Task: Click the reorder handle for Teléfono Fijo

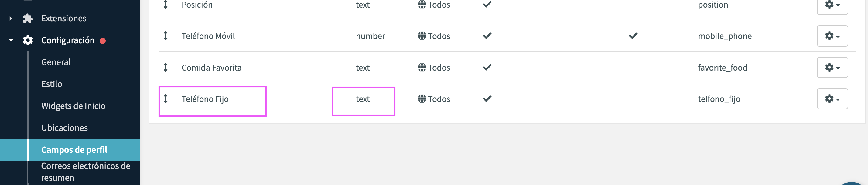Action: [x=166, y=99]
